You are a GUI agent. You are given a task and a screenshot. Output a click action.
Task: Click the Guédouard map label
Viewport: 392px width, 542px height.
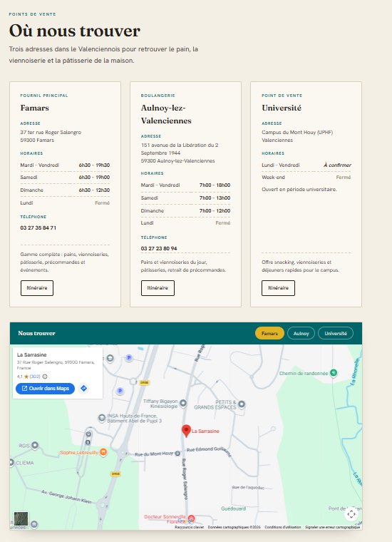coord(234,508)
